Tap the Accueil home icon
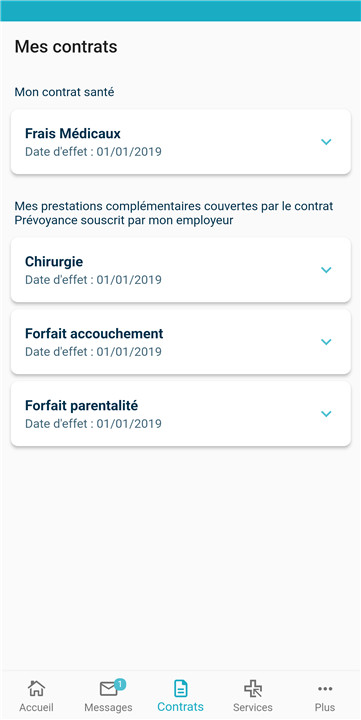Viewport: 361px width, 720px height. (x=36, y=688)
